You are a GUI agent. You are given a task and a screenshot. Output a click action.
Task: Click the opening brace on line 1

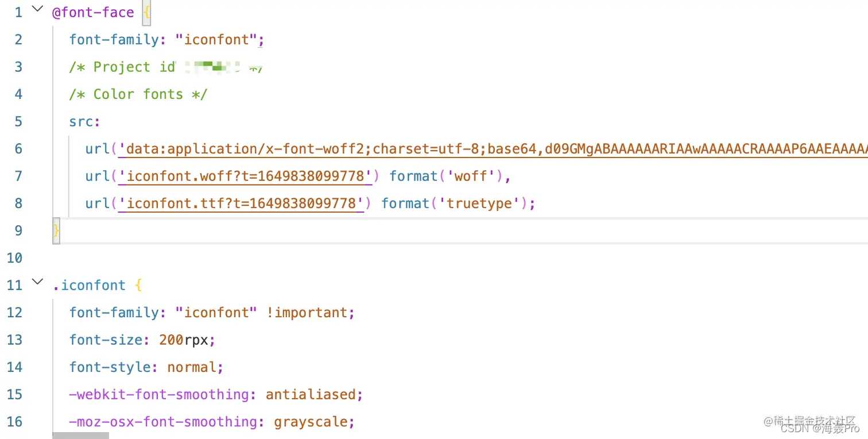[x=146, y=13]
